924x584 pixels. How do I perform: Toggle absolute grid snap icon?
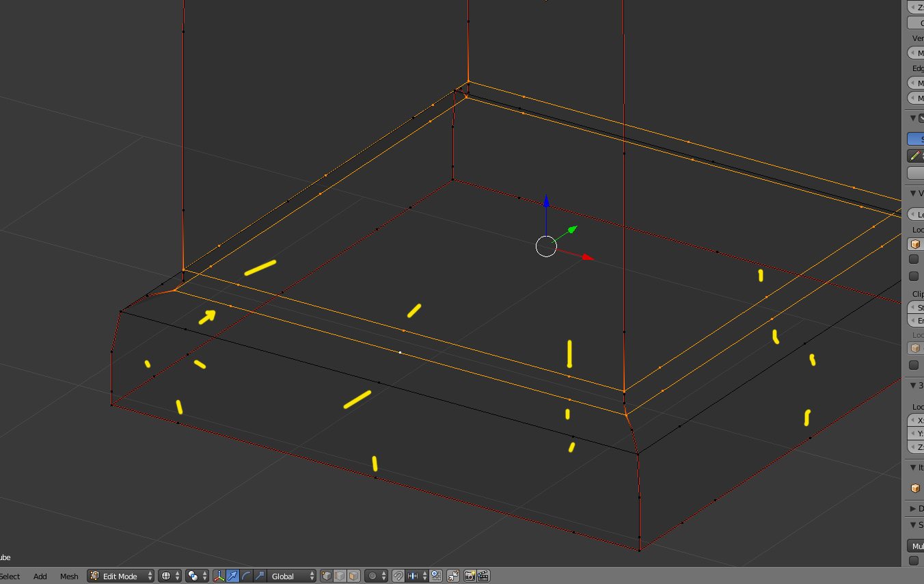pyautogui.click(x=435, y=576)
